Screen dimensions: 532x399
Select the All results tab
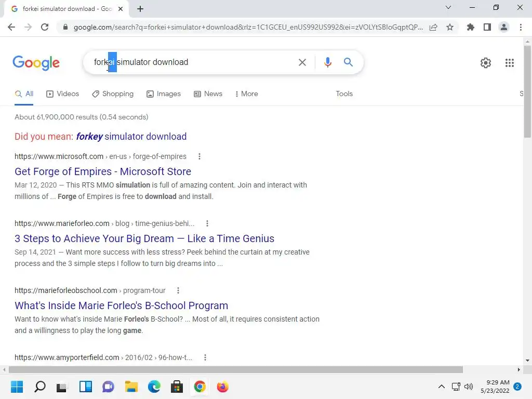coord(24,94)
